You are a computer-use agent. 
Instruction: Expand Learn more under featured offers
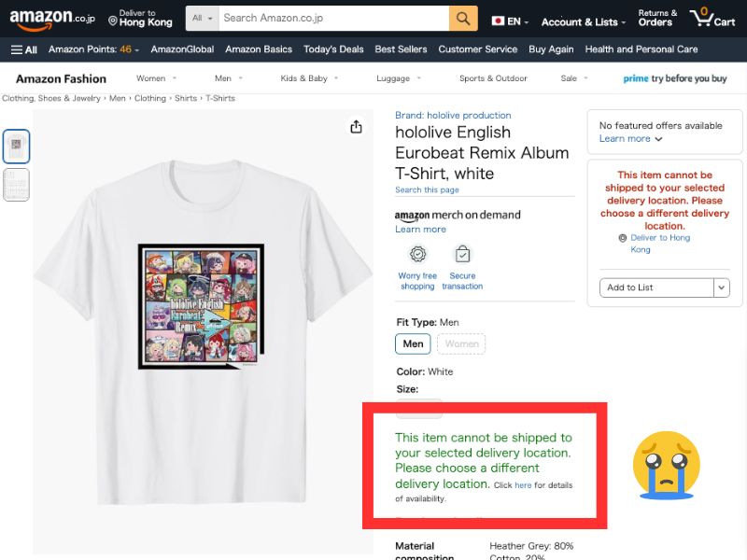pos(630,139)
